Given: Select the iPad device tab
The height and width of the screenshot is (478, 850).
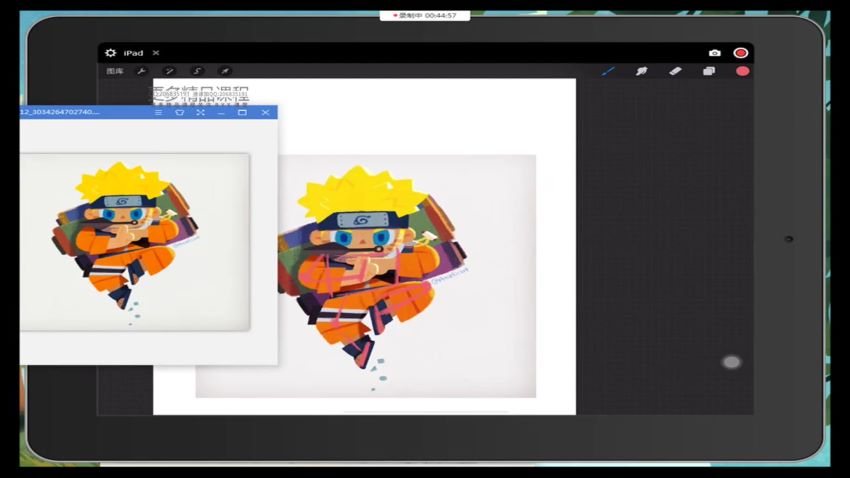Looking at the screenshot, I should tap(133, 53).
